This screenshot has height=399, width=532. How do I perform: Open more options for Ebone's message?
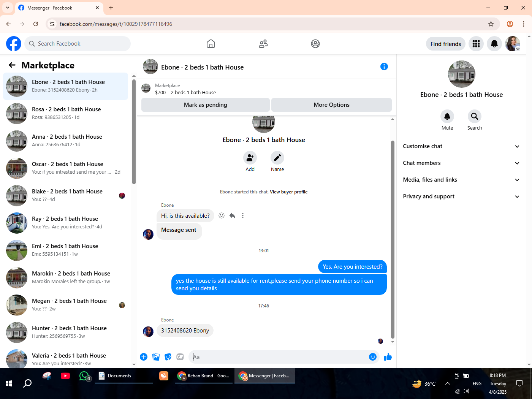coord(243,215)
